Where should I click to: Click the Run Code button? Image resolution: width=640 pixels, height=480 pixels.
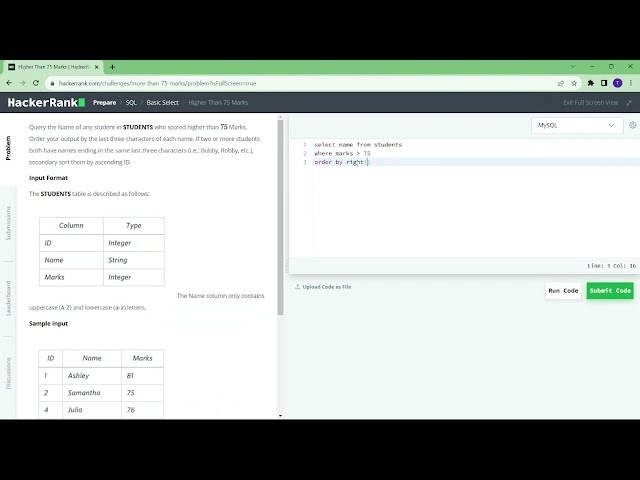pos(563,291)
